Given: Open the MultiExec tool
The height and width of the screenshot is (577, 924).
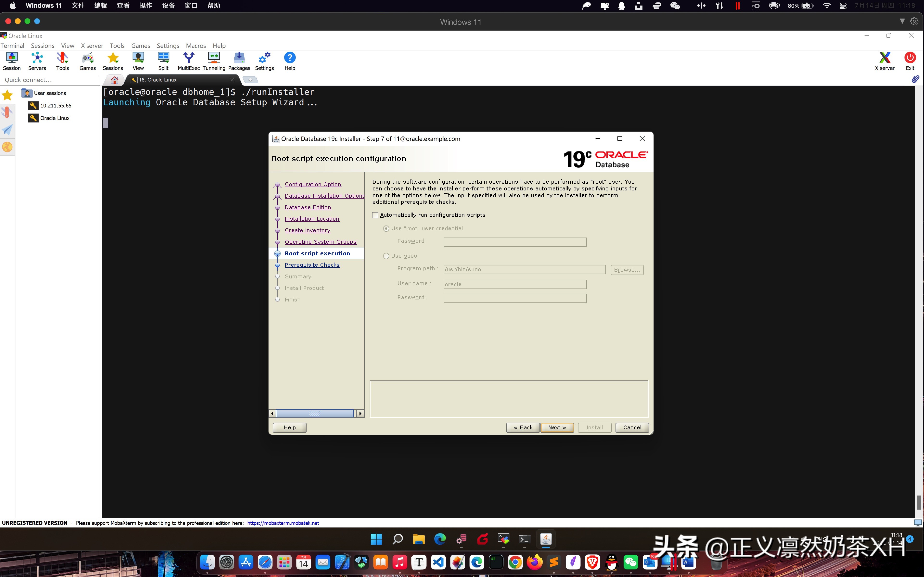Looking at the screenshot, I should coord(189,61).
